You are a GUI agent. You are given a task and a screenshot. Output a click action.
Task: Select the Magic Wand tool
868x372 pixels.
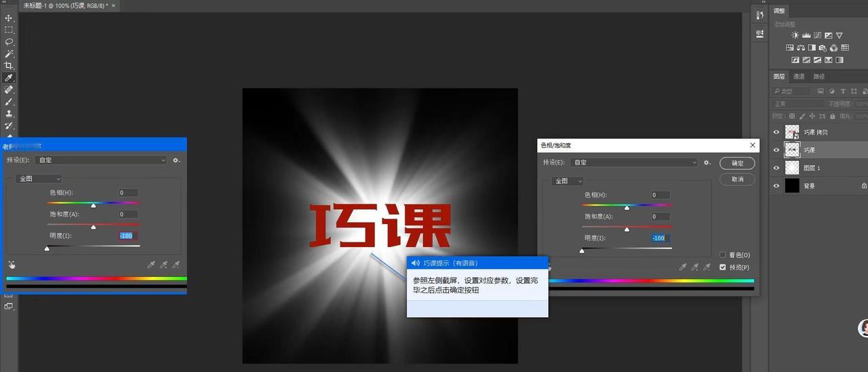pos(9,54)
